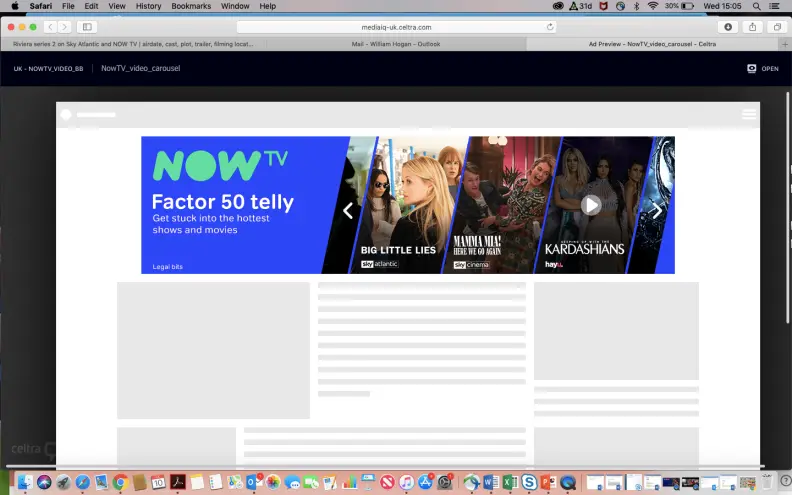Switch to the Mail - William Hogan Outlook tab
This screenshot has width=792, height=495.
(x=396, y=44)
